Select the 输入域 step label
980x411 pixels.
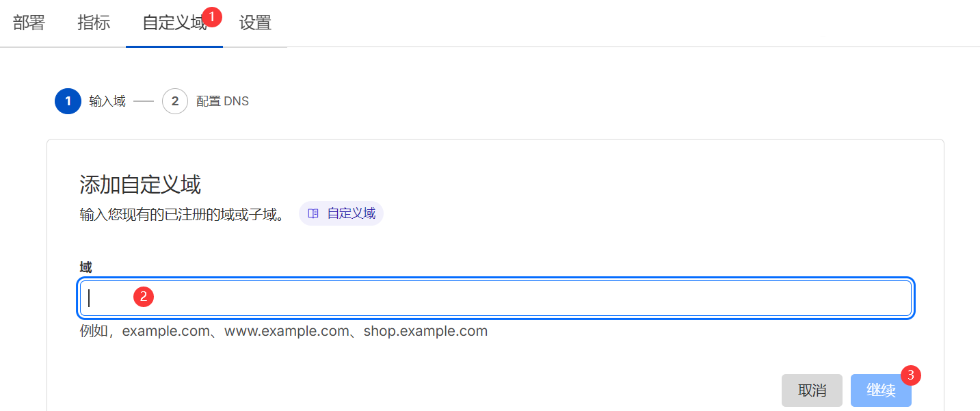107,102
